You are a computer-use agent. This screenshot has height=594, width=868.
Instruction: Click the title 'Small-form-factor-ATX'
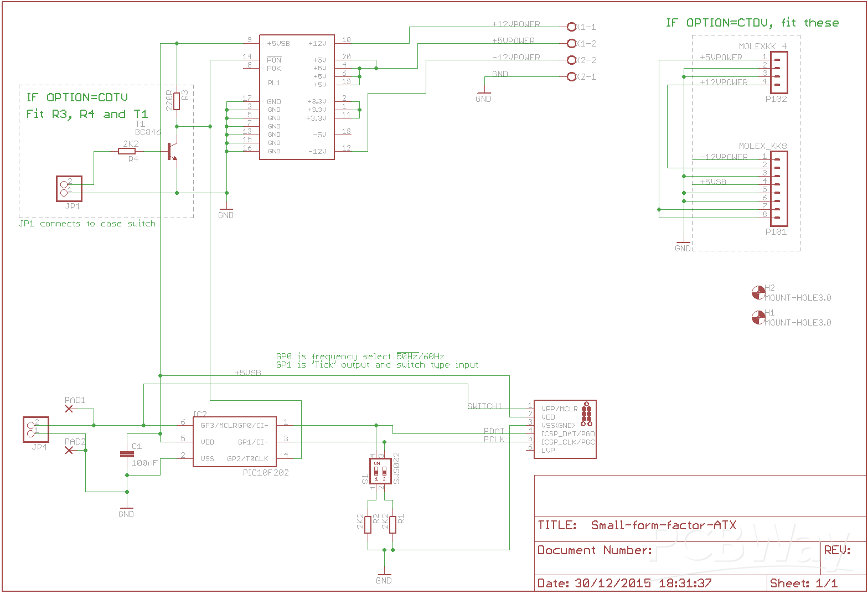pos(664,525)
